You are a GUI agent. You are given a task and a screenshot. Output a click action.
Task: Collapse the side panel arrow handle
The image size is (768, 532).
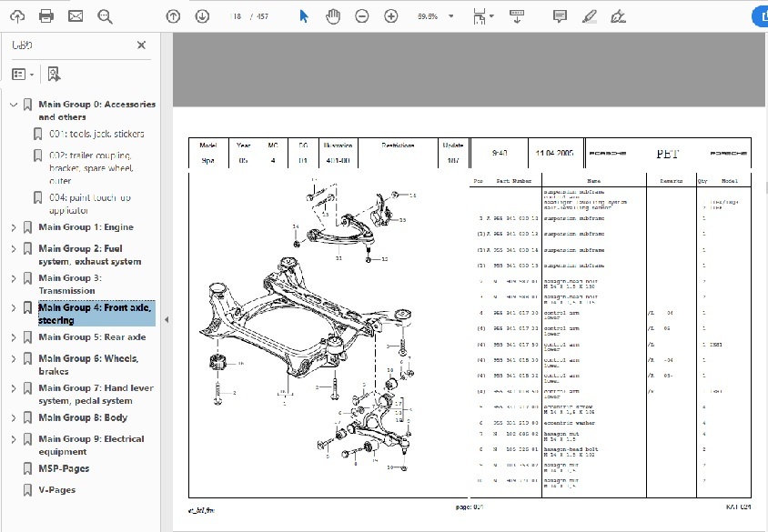click(x=167, y=319)
